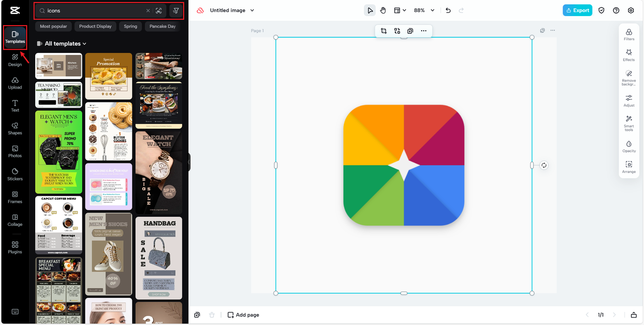Image resolution: width=644 pixels, height=325 pixels.
Task: Use the Remove background tool
Action: point(629,78)
